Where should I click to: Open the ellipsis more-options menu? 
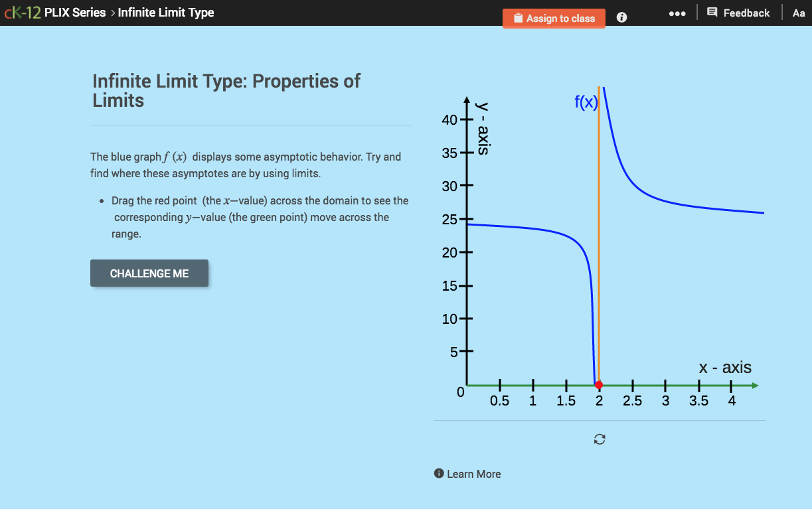(677, 13)
